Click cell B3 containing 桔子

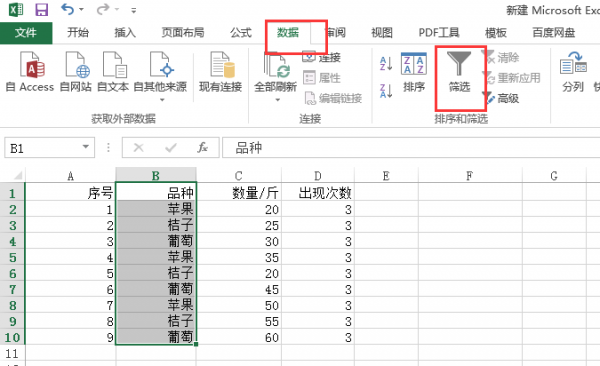pos(156,225)
